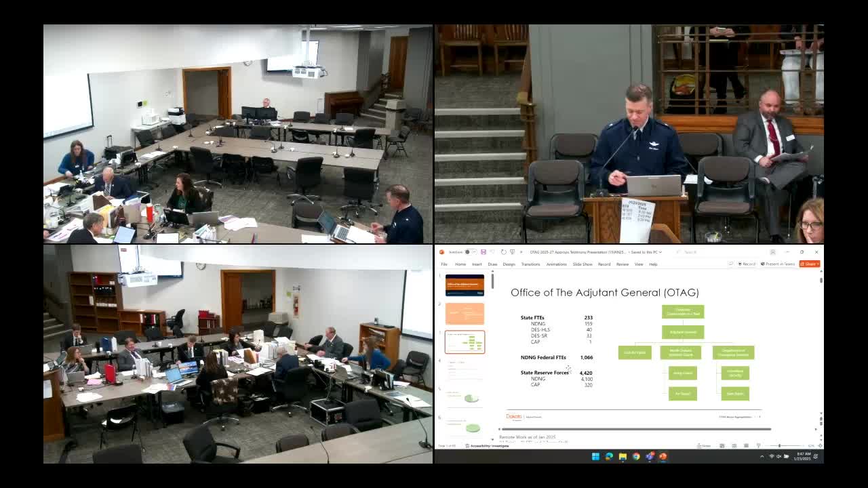This screenshot has width=868, height=488.
Task: Click the Record button at top right
Action: (x=747, y=264)
